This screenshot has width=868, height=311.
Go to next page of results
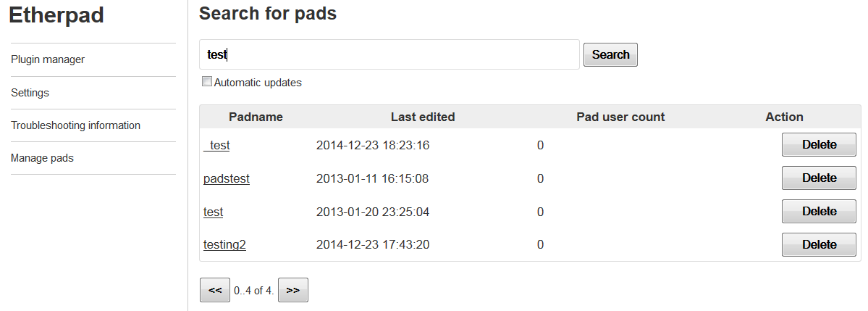tap(292, 290)
